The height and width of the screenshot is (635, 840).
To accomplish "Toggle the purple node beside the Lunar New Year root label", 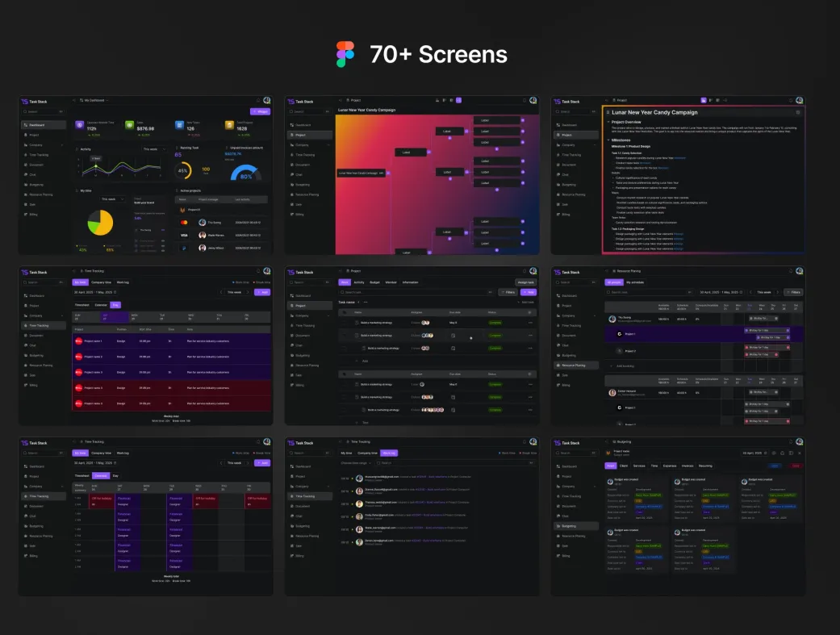I will pos(390,173).
